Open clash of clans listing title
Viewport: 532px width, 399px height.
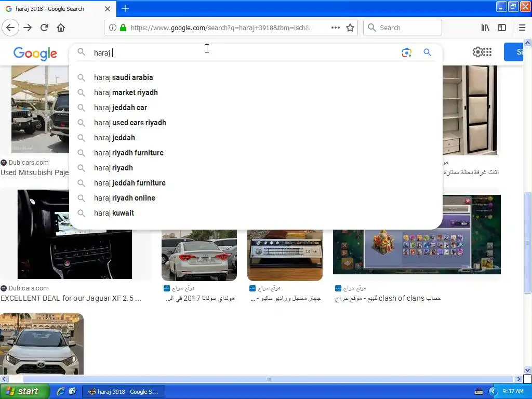[x=388, y=298]
